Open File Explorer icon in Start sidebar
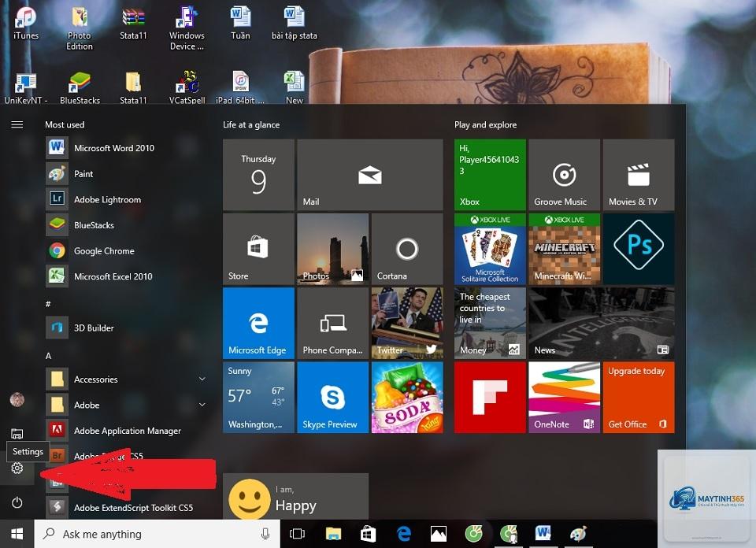Screen dimensions: 756x548 [17, 433]
